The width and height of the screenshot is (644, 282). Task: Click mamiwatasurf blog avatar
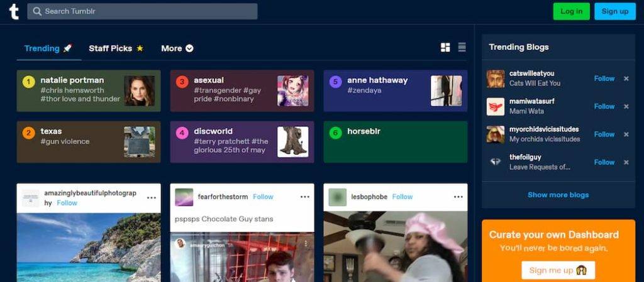(x=496, y=106)
